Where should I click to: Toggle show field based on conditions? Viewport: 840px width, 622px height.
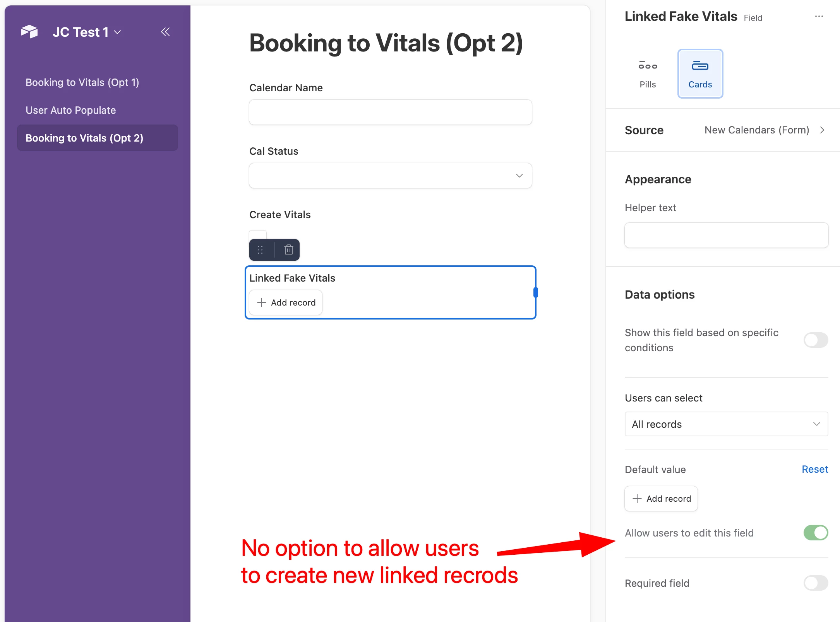pyautogui.click(x=815, y=340)
